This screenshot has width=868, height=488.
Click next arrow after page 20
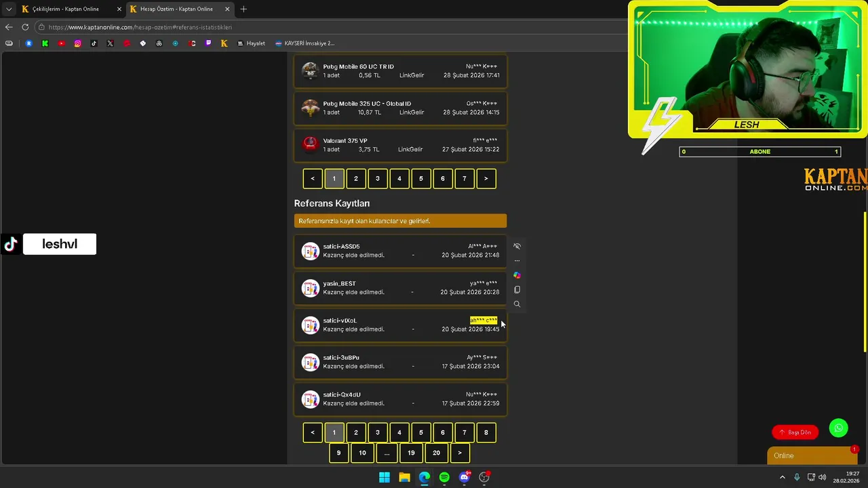pos(460,453)
